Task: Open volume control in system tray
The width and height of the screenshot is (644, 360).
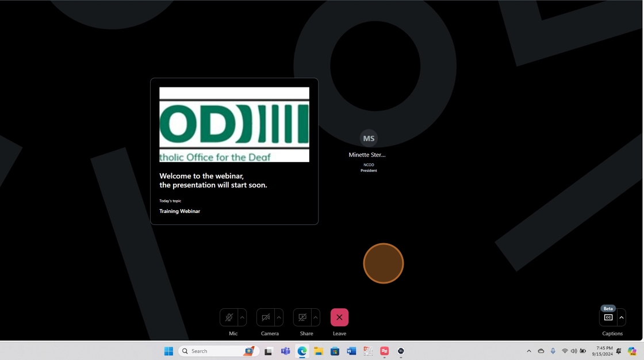Action: (x=574, y=351)
